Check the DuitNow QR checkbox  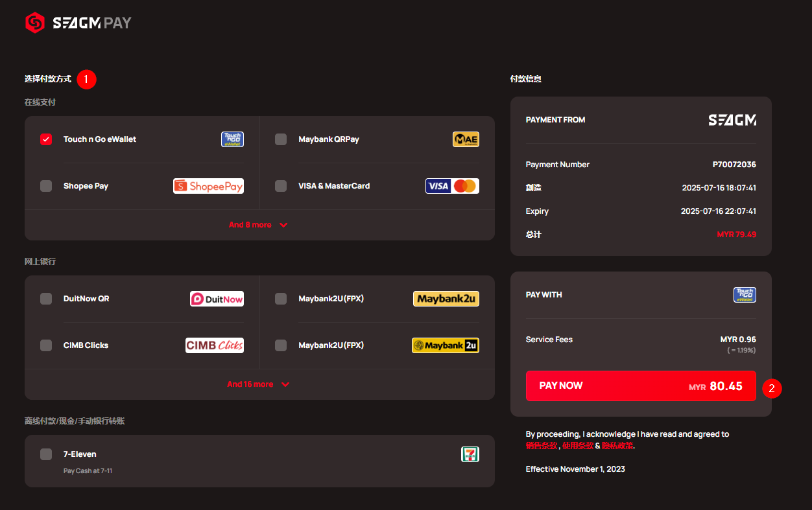click(x=46, y=299)
